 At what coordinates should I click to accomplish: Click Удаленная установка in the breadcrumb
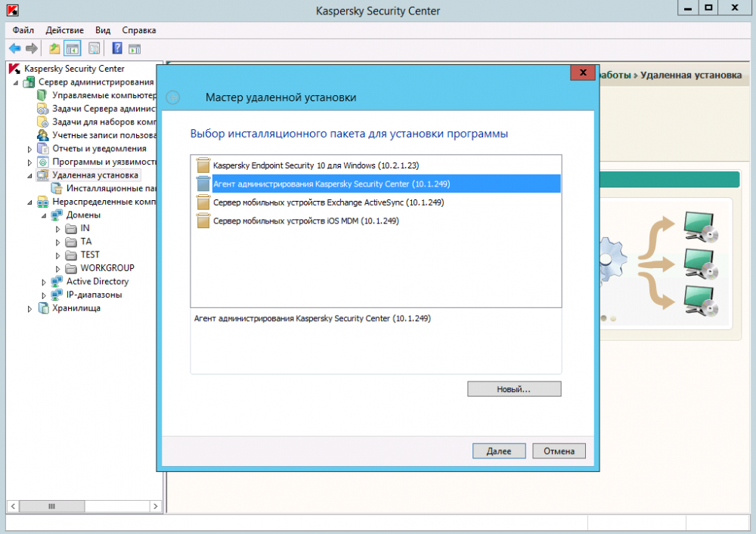[690, 75]
